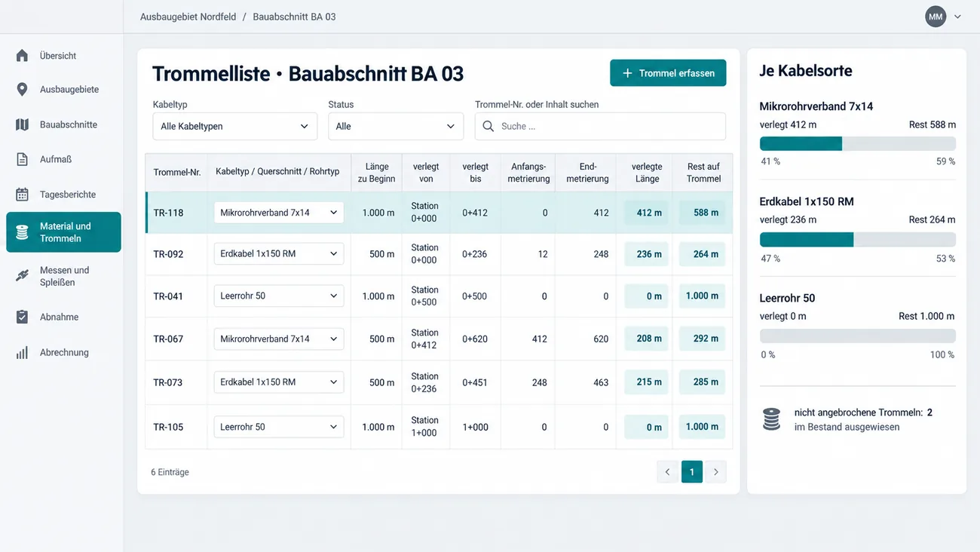Click the TR-118 drum number cell
The height and width of the screenshot is (552, 980).
[168, 213]
